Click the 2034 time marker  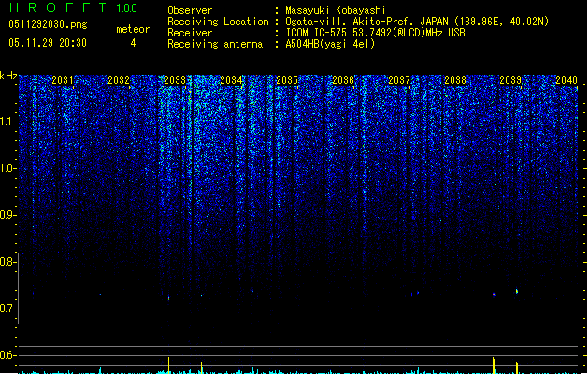pos(231,80)
